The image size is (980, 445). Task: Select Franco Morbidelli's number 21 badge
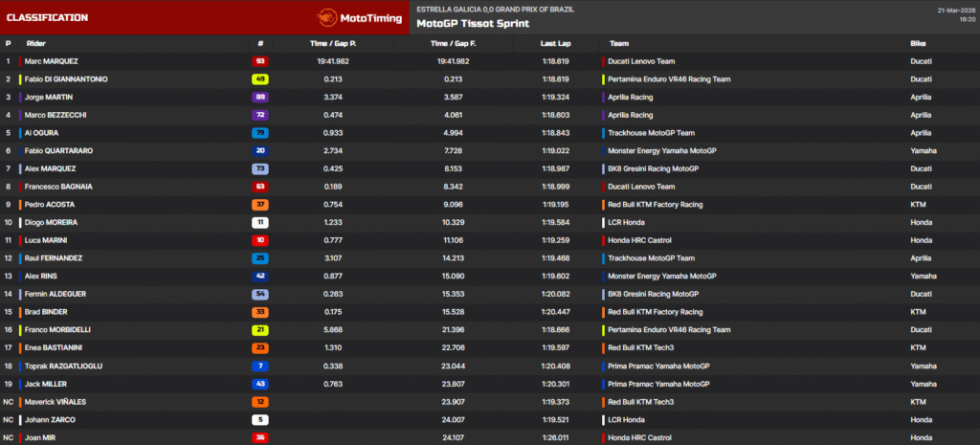(x=260, y=330)
